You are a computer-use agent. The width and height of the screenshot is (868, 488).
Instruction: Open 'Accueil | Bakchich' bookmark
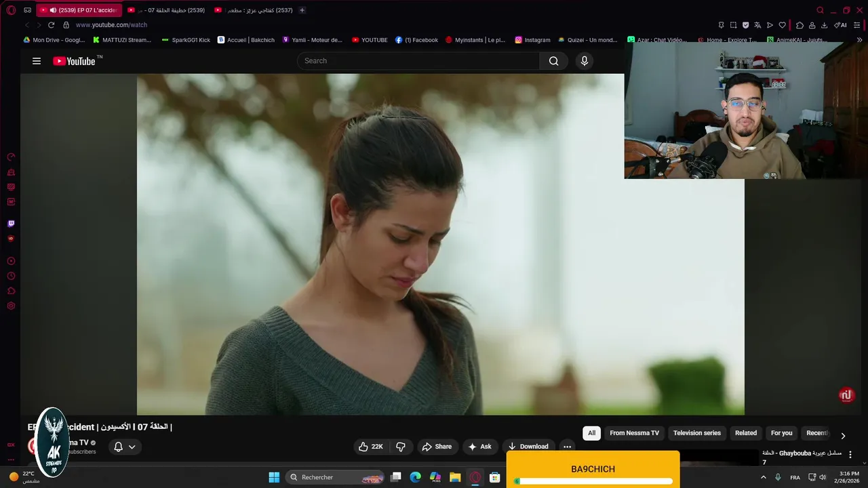(246, 40)
